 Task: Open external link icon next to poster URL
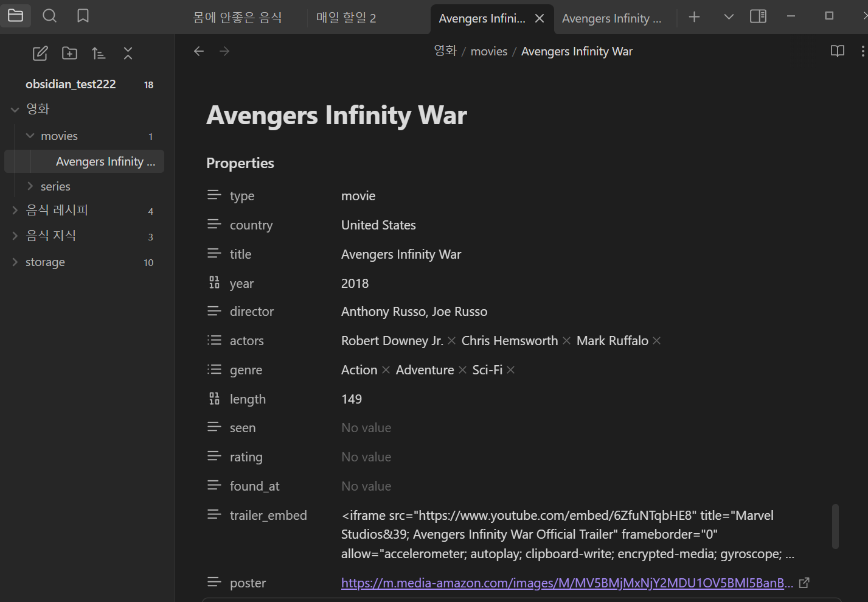804,583
